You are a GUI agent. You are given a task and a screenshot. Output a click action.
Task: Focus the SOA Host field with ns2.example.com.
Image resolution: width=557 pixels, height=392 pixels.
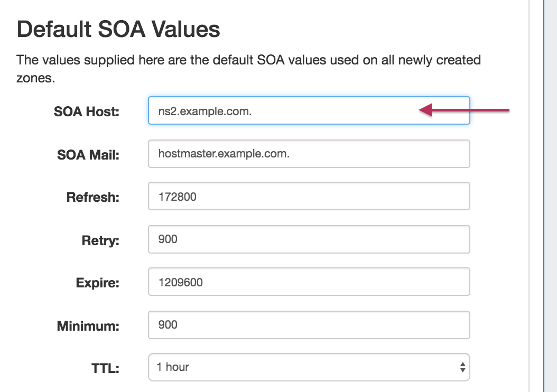[x=309, y=110]
